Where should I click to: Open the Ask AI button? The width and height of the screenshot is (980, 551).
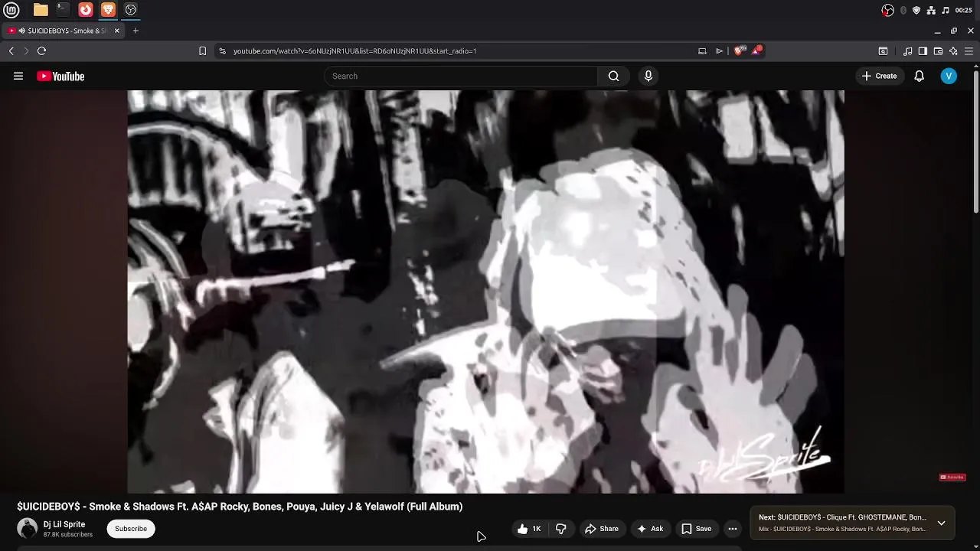coord(649,529)
